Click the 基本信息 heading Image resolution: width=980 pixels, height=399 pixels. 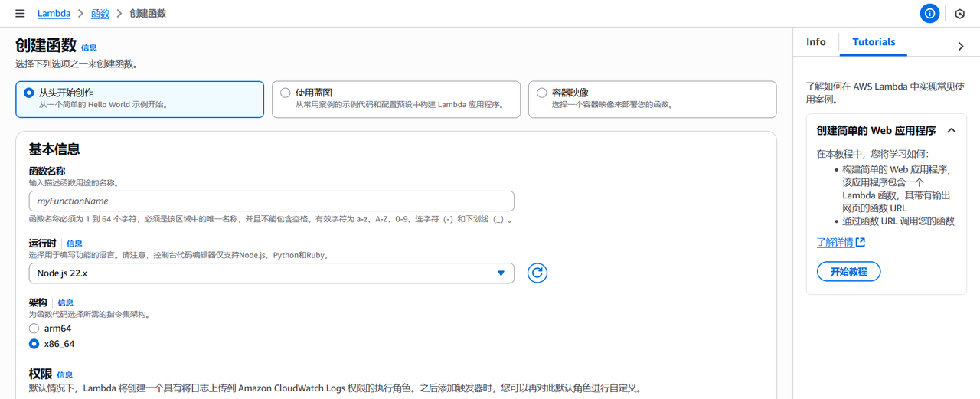point(54,149)
